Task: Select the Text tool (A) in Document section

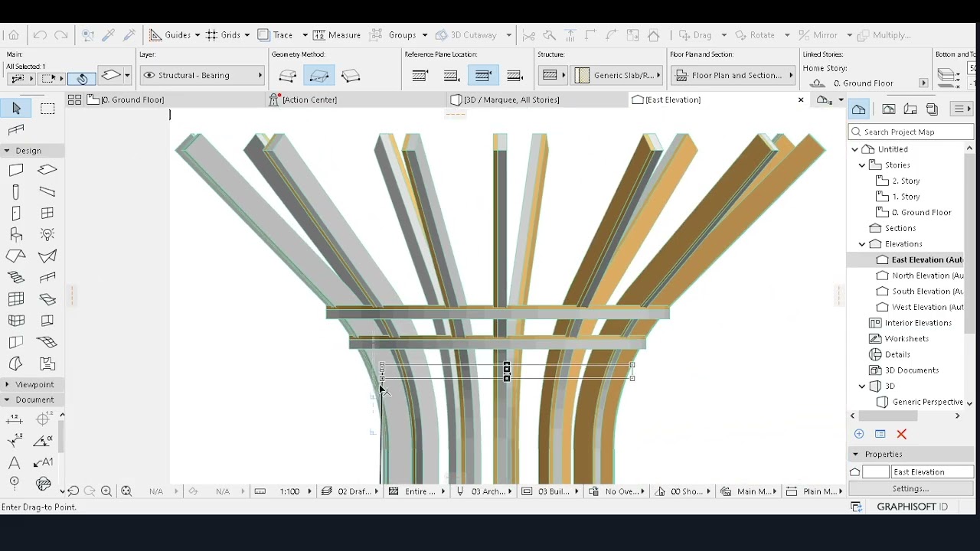Action: (15, 462)
